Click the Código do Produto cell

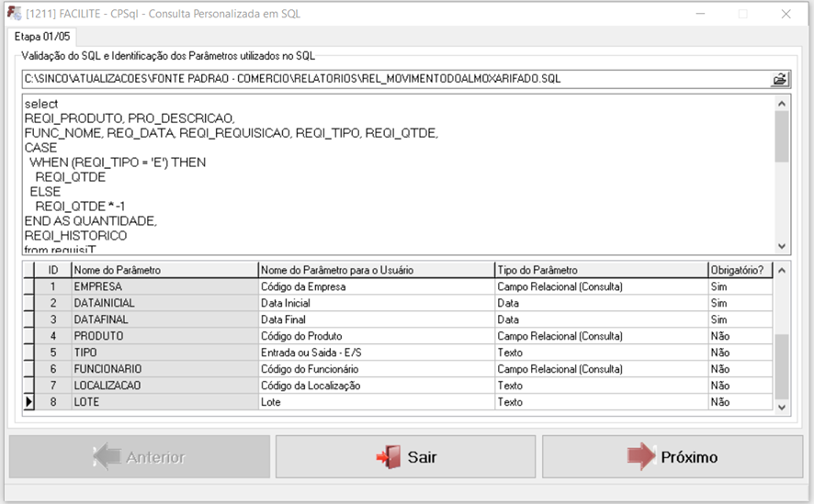(x=377, y=336)
